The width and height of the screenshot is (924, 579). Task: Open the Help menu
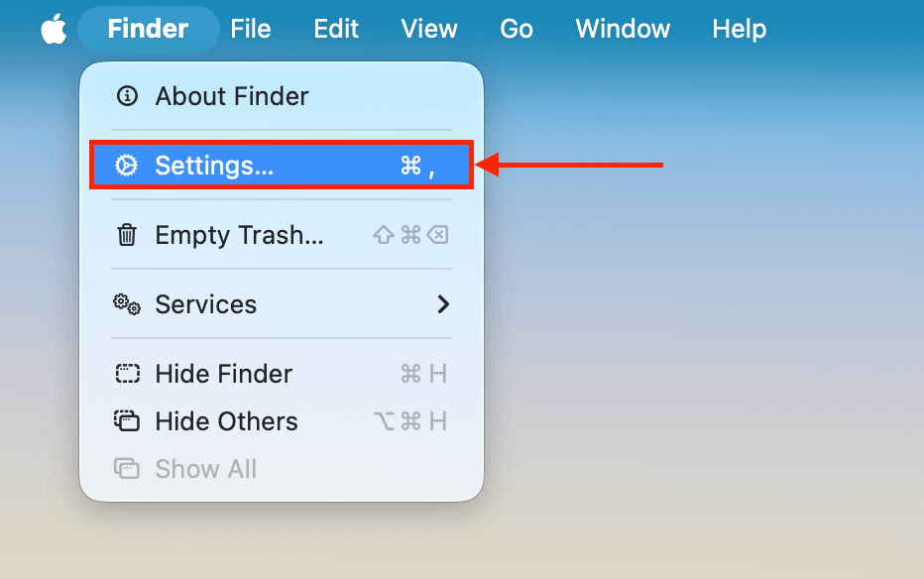739,29
